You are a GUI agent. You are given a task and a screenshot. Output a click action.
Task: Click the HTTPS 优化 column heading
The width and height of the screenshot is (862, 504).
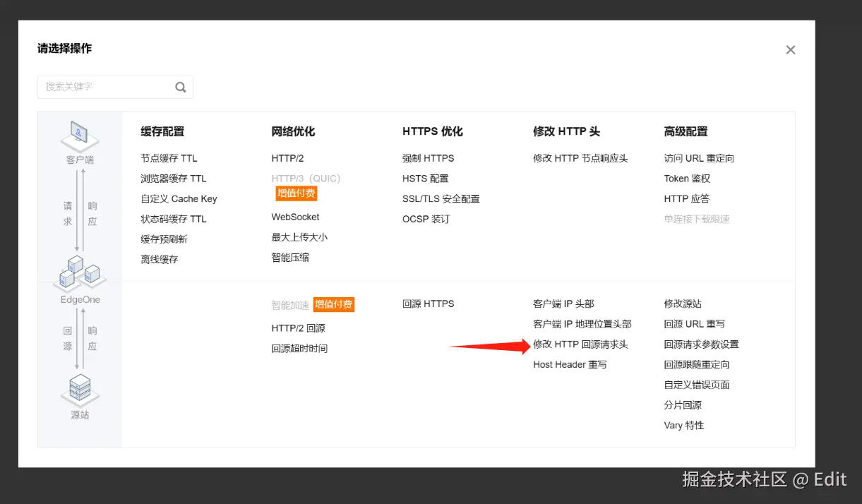coord(433,131)
